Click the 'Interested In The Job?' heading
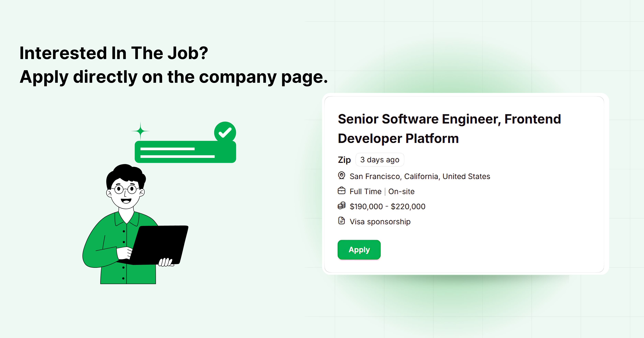Image resolution: width=644 pixels, height=338 pixels. pyautogui.click(x=114, y=53)
